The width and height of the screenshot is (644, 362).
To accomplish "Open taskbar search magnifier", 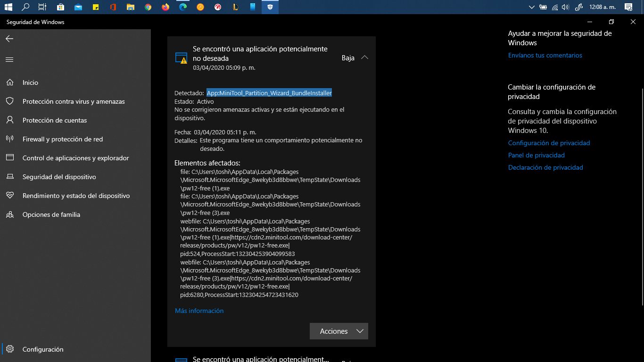I will (x=25, y=7).
